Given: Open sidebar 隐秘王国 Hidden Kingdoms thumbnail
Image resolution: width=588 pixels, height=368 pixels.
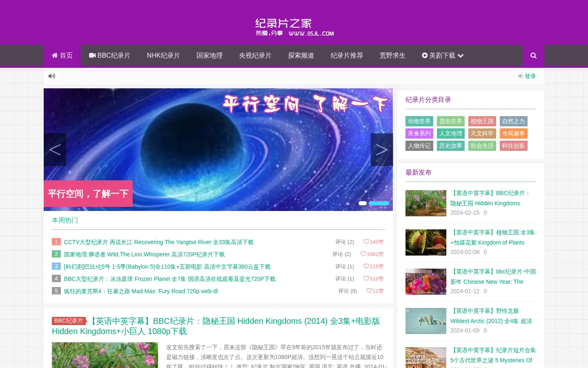Looking at the screenshot, I should (426, 203).
